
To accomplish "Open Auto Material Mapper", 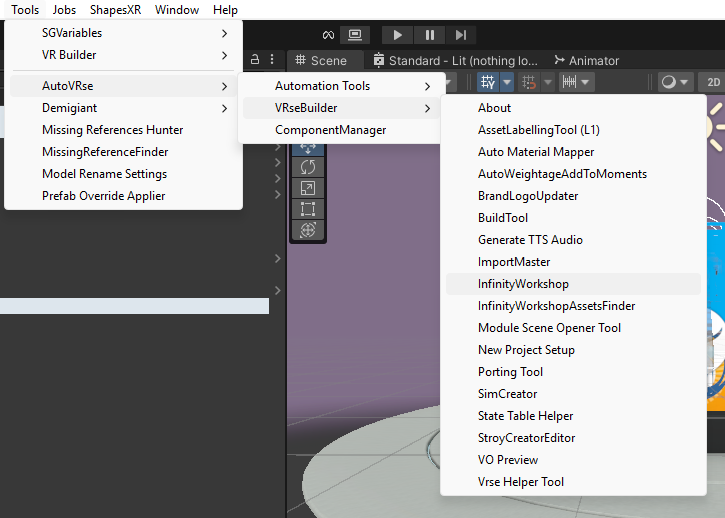I will pos(573,152).
